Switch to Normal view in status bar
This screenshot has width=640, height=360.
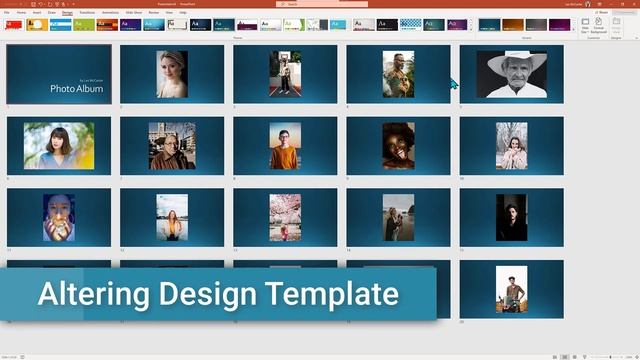point(555,357)
